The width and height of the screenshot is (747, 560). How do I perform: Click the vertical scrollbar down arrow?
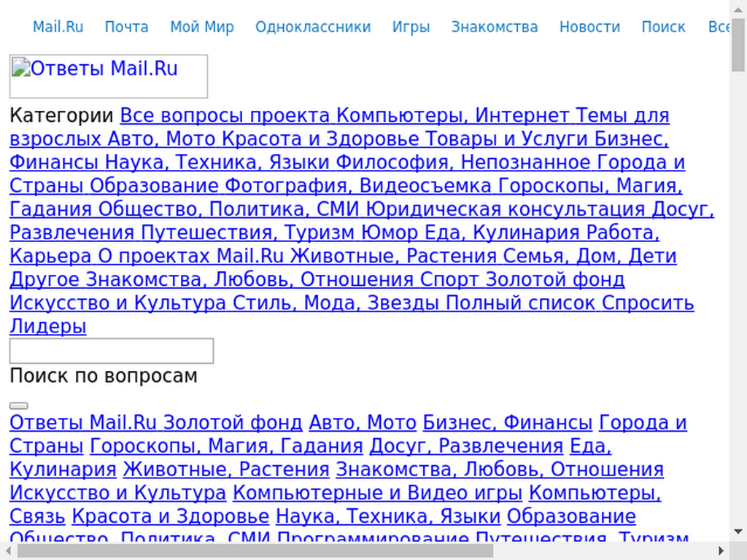[738, 532]
